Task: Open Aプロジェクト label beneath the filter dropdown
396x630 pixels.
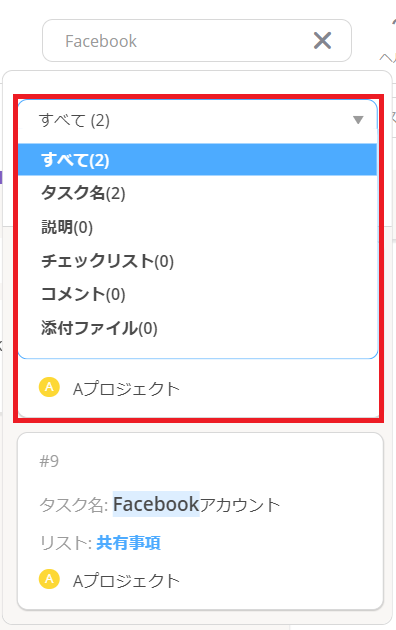Action: [x=126, y=389]
